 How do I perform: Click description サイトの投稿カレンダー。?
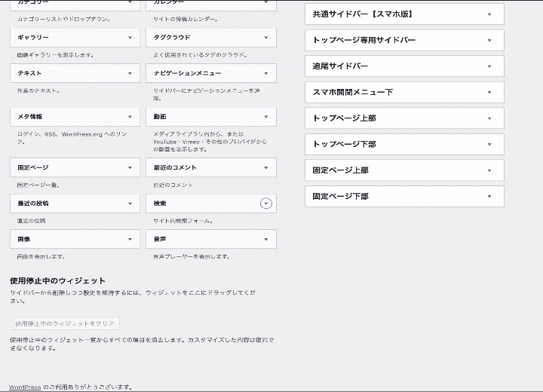click(x=186, y=19)
